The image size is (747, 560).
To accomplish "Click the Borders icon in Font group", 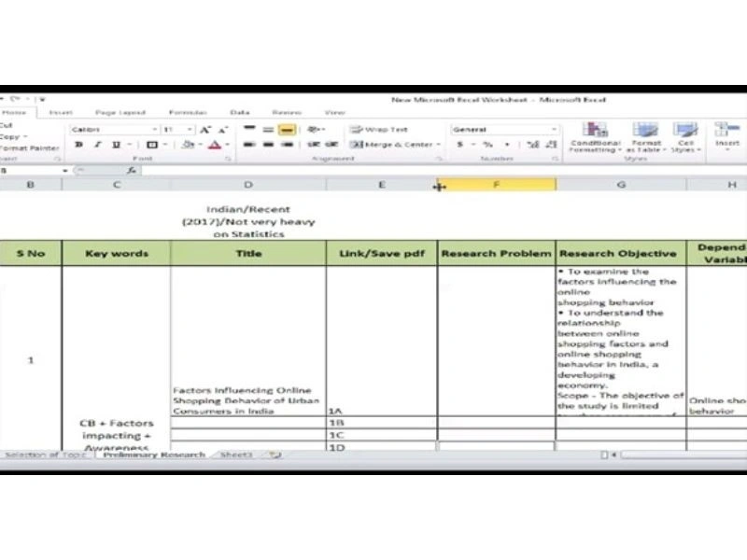I will point(151,145).
